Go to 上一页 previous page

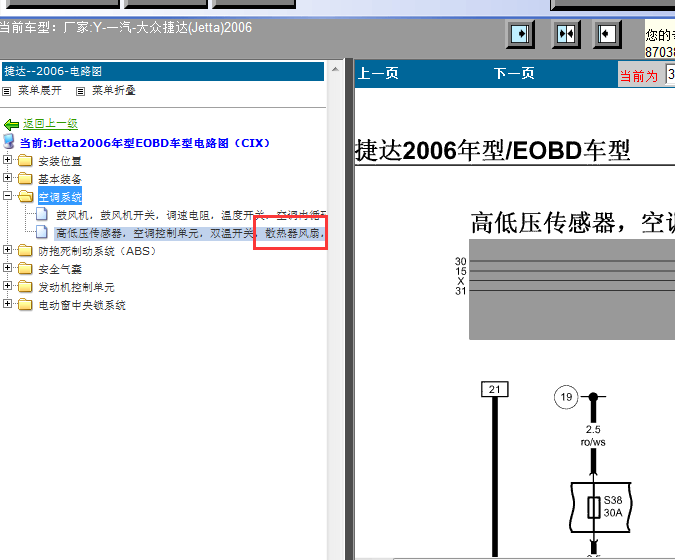pyautogui.click(x=378, y=73)
